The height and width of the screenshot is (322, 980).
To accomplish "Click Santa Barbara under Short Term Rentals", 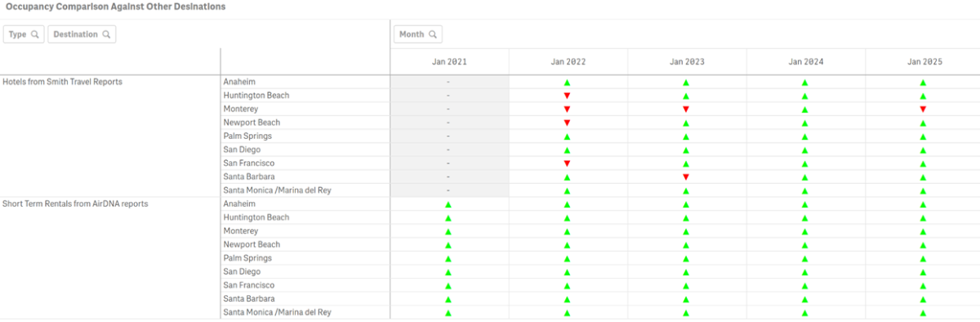I will pyautogui.click(x=249, y=299).
